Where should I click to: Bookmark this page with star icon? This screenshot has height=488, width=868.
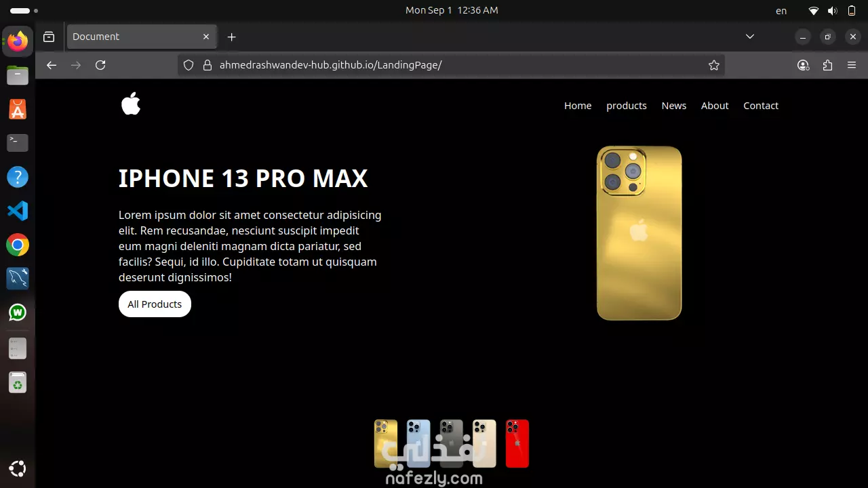click(713, 65)
